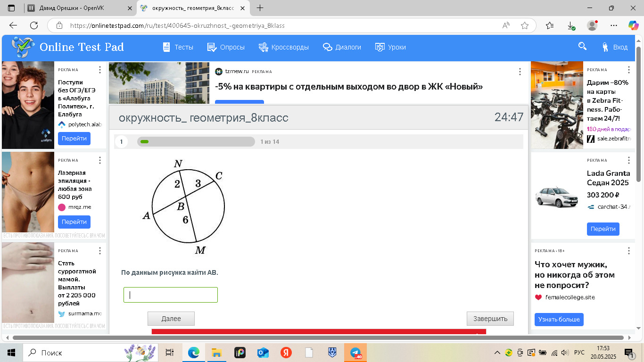Click Перейти under polytech.alab ad

click(x=74, y=139)
